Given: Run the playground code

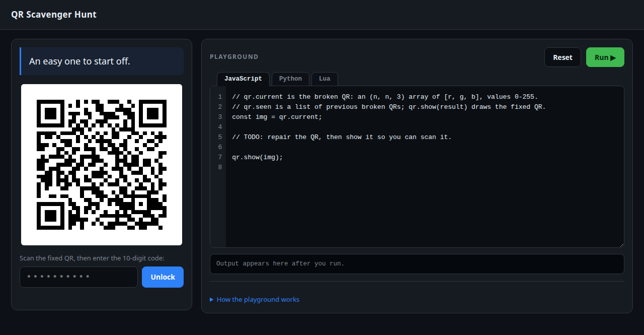Looking at the screenshot, I should [605, 57].
